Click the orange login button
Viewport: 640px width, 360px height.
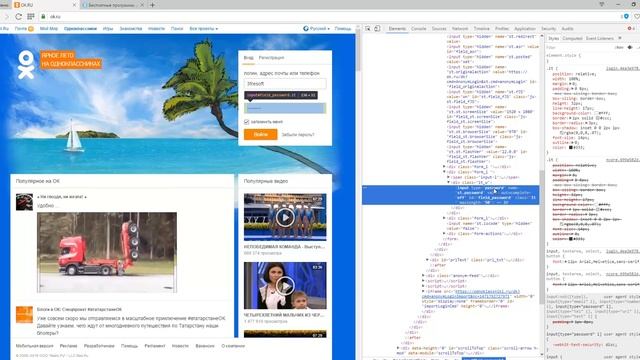pyautogui.click(x=260, y=134)
